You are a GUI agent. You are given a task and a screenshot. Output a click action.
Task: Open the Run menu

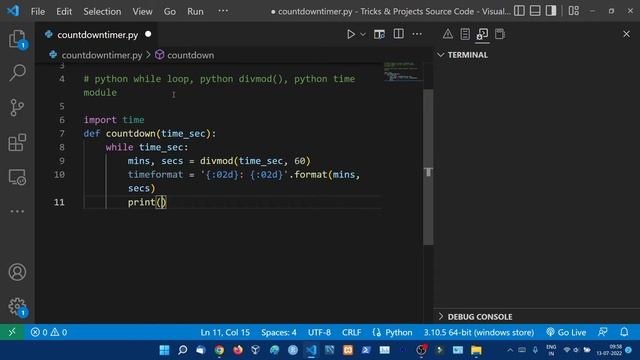195,11
